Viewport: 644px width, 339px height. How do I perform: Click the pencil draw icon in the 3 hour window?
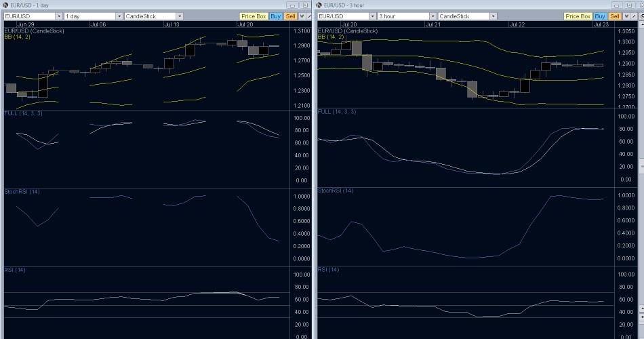[634, 16]
